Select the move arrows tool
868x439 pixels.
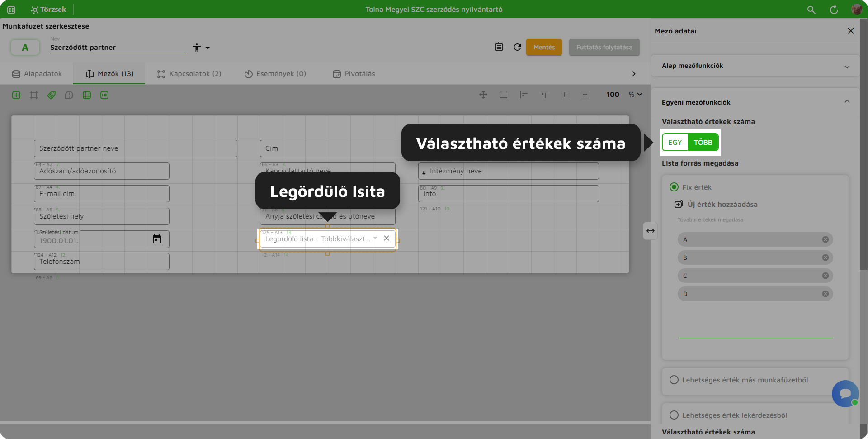[483, 95]
